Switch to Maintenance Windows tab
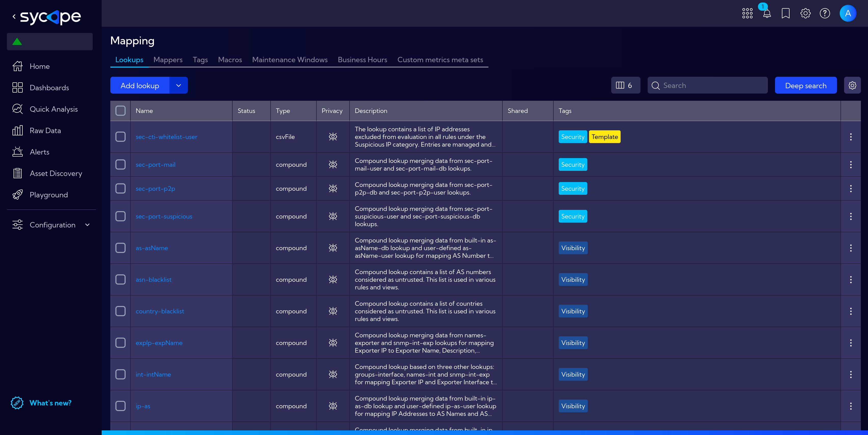Screen dimensions: 868x435 click(290, 60)
